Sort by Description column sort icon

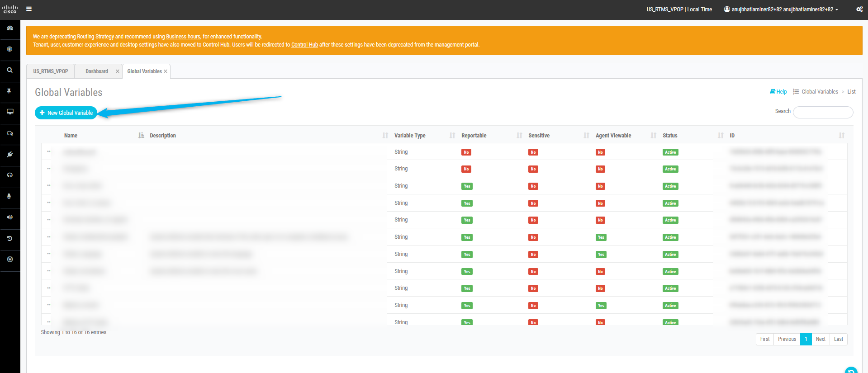[385, 135]
